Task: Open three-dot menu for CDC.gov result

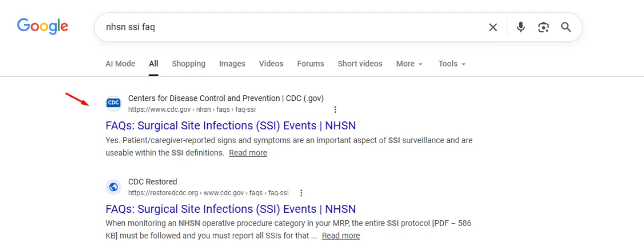Action: tap(335, 109)
